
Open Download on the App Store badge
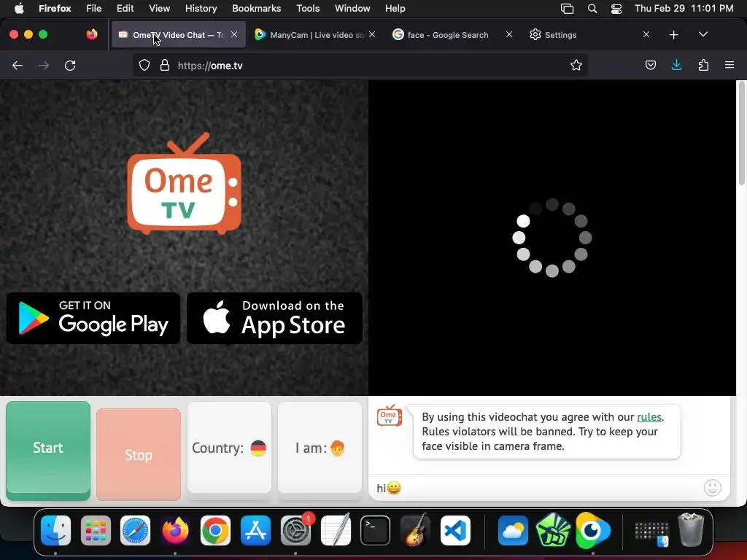point(274,319)
